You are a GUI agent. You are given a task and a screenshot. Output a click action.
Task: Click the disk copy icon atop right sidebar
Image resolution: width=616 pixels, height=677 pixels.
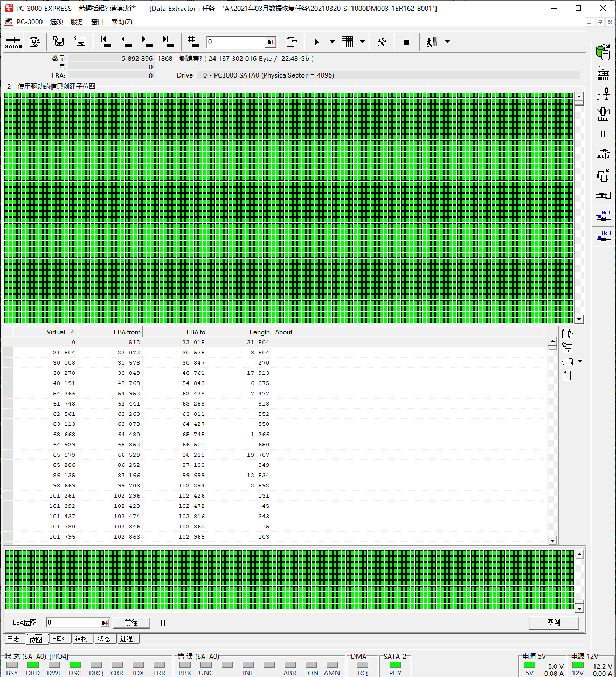coord(603,53)
